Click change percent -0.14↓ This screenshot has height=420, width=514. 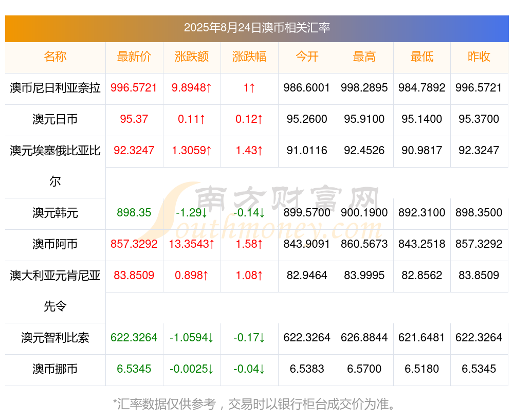point(249,212)
